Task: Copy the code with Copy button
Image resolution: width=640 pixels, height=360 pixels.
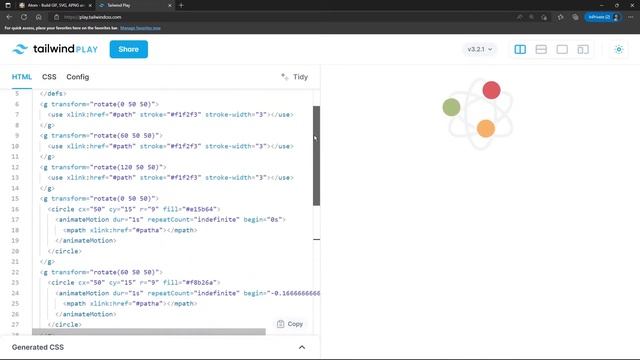Action: tap(290, 324)
